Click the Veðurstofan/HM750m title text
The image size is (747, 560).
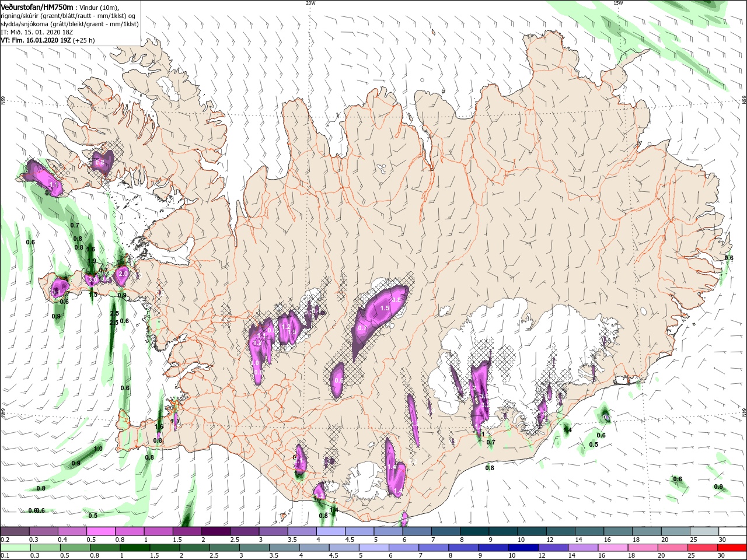tap(37, 7)
